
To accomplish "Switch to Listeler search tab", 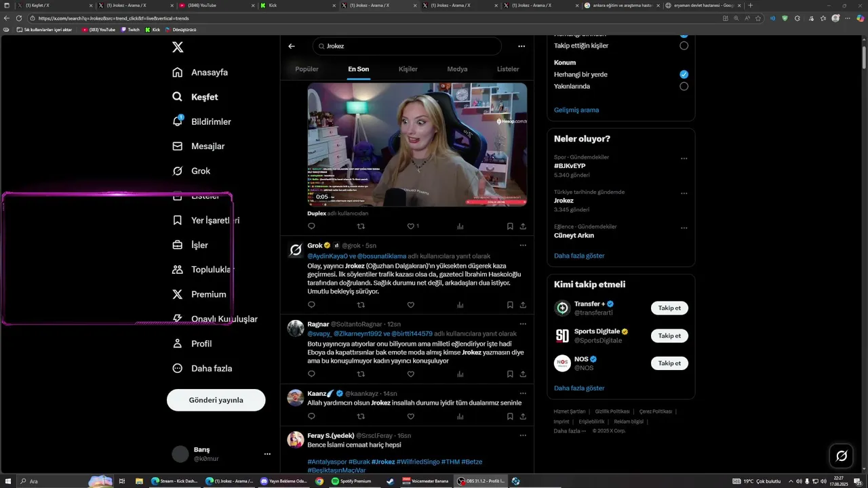I will coord(508,69).
